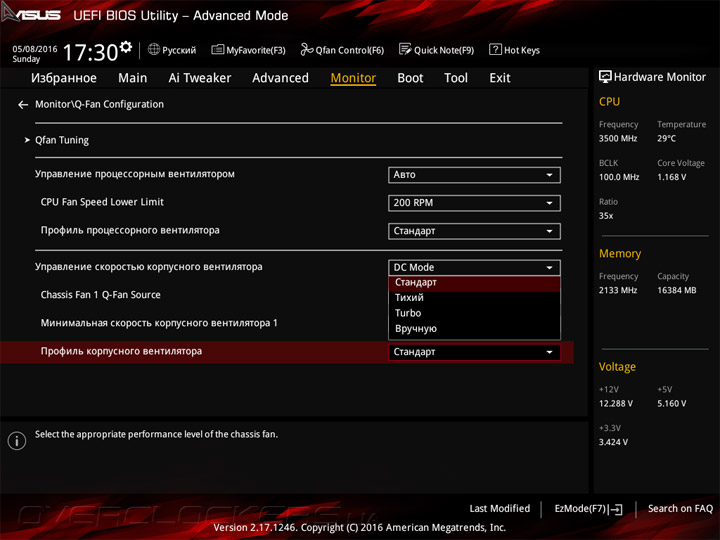Click Hot Keys label
Screen dimensions: 720x540
(522, 50)
